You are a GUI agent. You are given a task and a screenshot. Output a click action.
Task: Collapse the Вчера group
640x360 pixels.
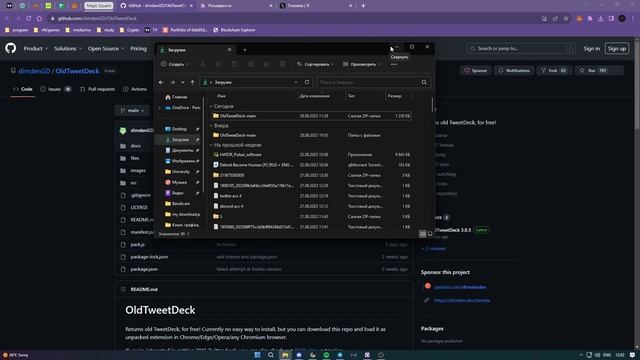pos(211,126)
